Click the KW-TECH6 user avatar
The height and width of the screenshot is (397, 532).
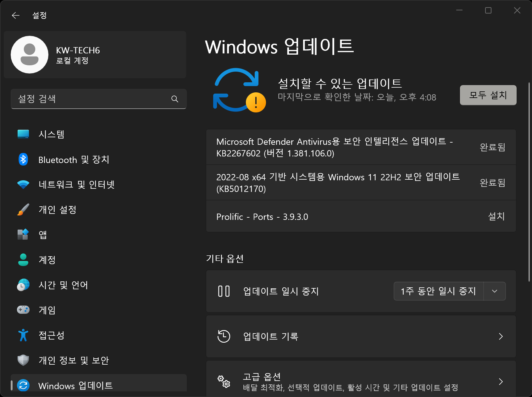tap(30, 55)
